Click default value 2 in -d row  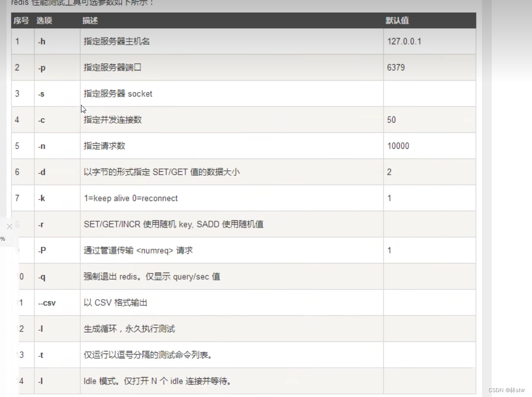[x=389, y=172]
